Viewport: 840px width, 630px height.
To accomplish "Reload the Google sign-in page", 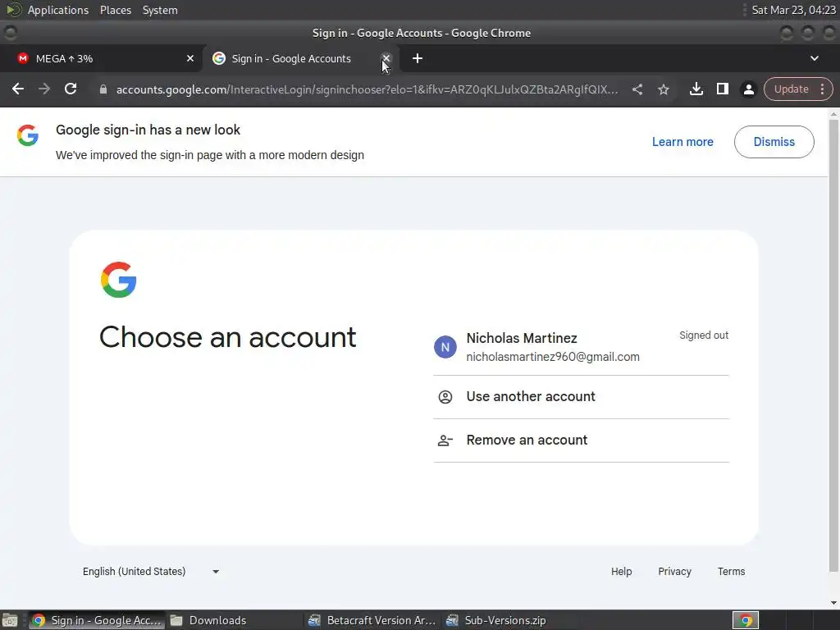I will pyautogui.click(x=71, y=89).
